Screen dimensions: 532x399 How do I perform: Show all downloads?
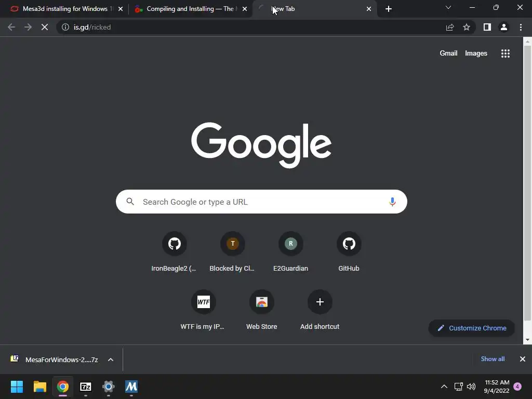(493, 359)
